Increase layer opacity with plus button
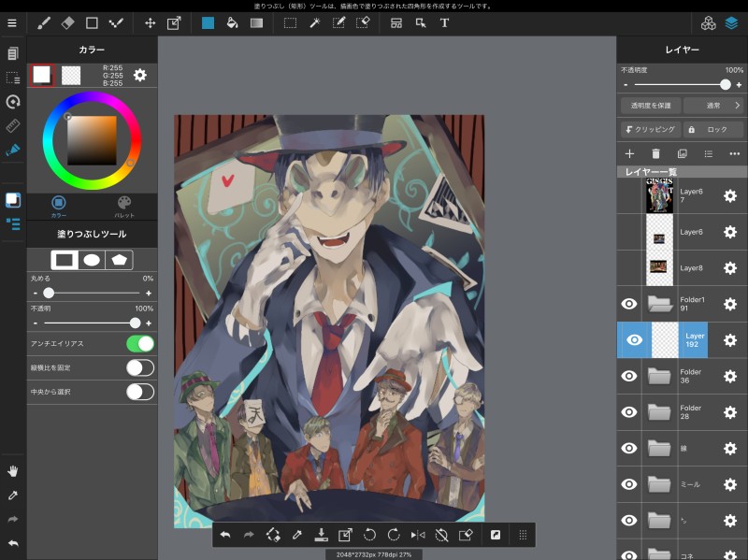 pos(739,85)
